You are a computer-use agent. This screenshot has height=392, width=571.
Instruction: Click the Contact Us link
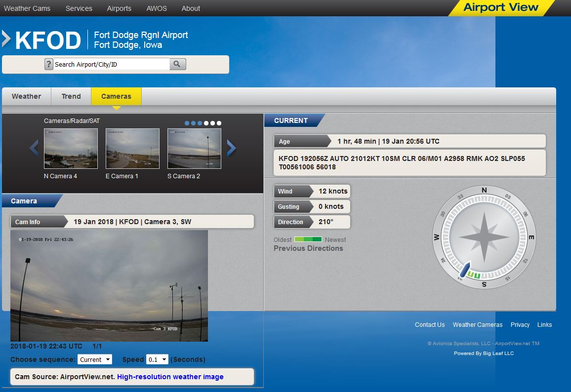click(429, 324)
